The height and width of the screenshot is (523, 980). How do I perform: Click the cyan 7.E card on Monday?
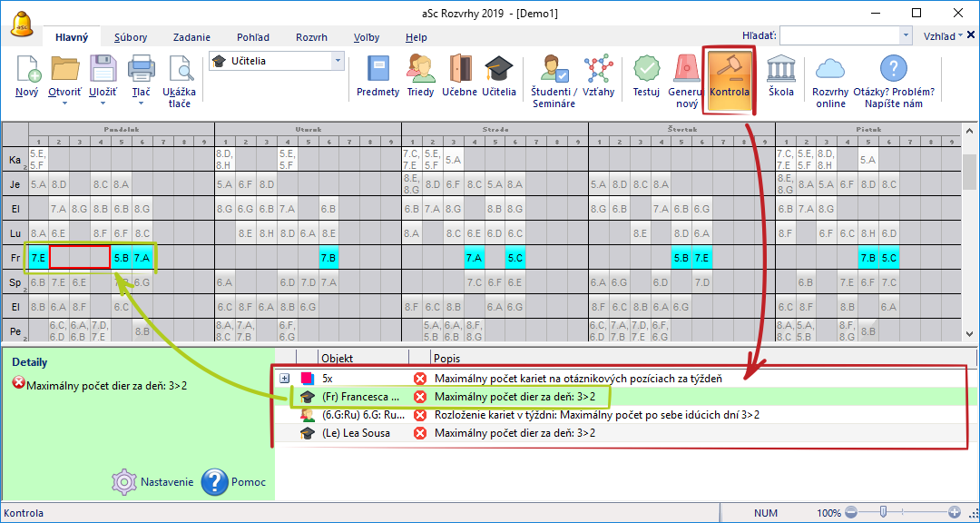pos(38,257)
